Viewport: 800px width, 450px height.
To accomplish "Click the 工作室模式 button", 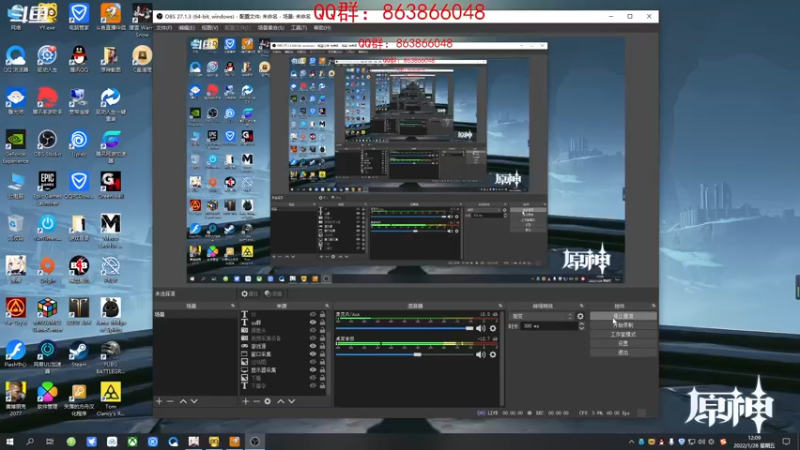I will click(623, 334).
